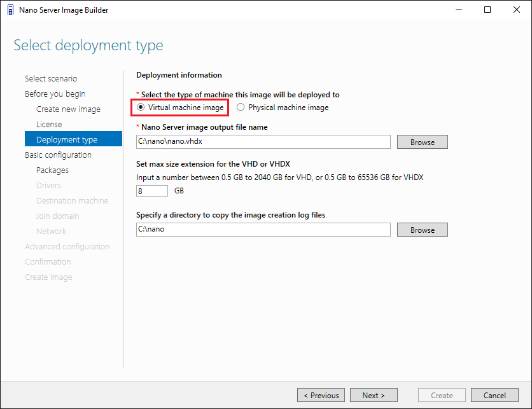Browse for the log files directory
The width and height of the screenshot is (532, 409).
423,230
